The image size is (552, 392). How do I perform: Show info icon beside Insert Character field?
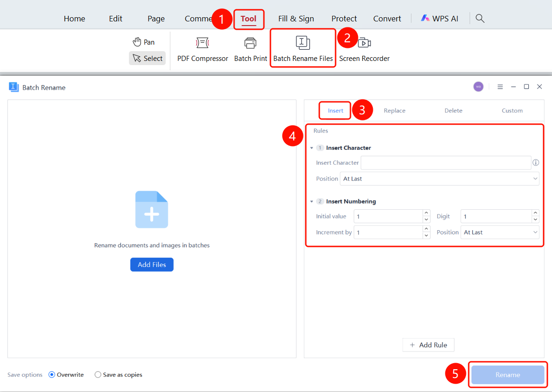click(536, 162)
